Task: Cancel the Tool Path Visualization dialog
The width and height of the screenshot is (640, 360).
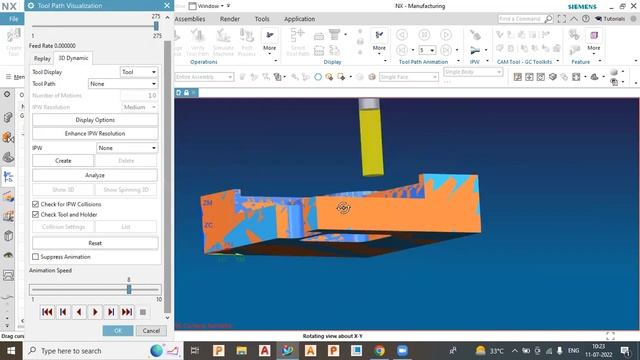Action: pyautogui.click(x=151, y=331)
